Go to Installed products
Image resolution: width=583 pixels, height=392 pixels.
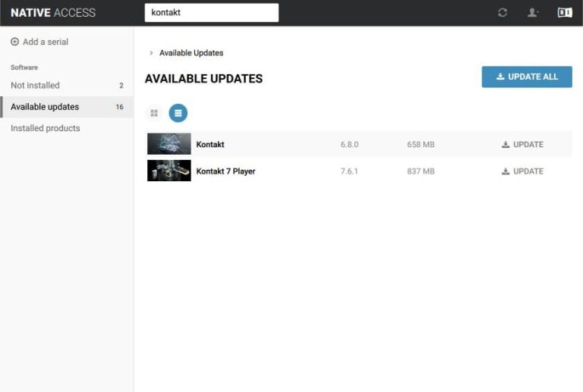pyautogui.click(x=46, y=128)
